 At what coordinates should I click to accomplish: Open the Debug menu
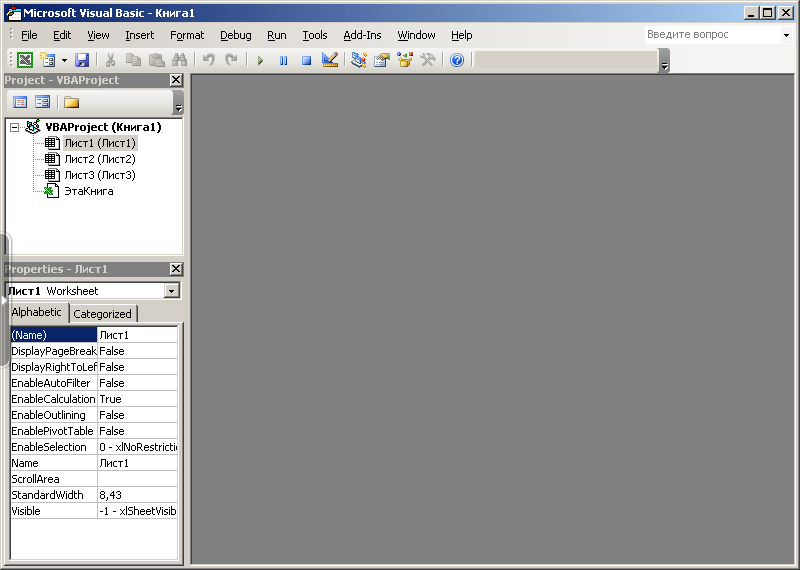coord(236,35)
